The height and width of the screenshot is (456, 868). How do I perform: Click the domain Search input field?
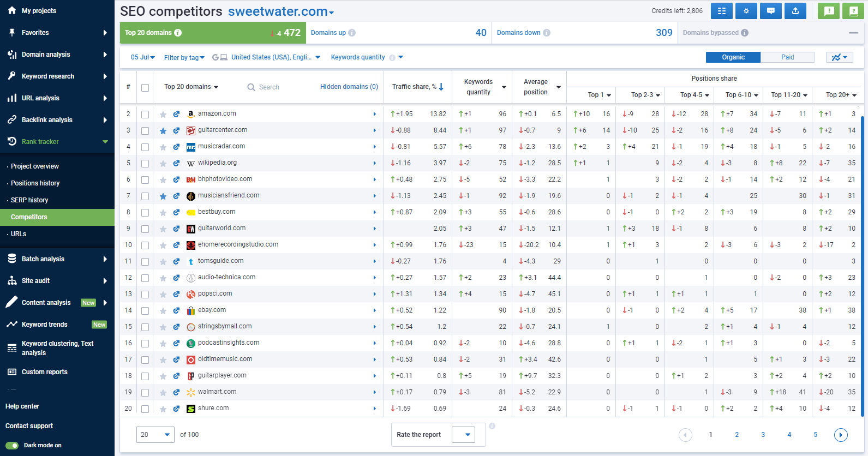[x=278, y=87]
